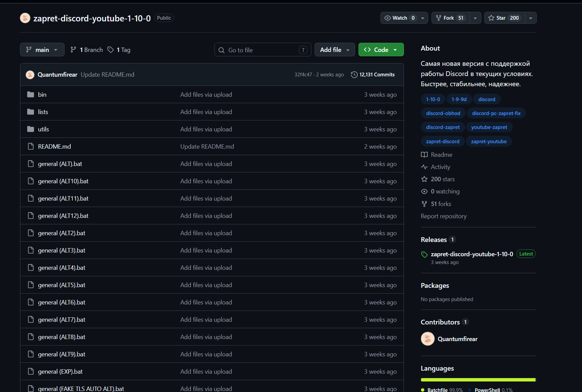Select the discord-pc-zapret-fix topic tag
Screen dimensions: 582x392
point(496,113)
